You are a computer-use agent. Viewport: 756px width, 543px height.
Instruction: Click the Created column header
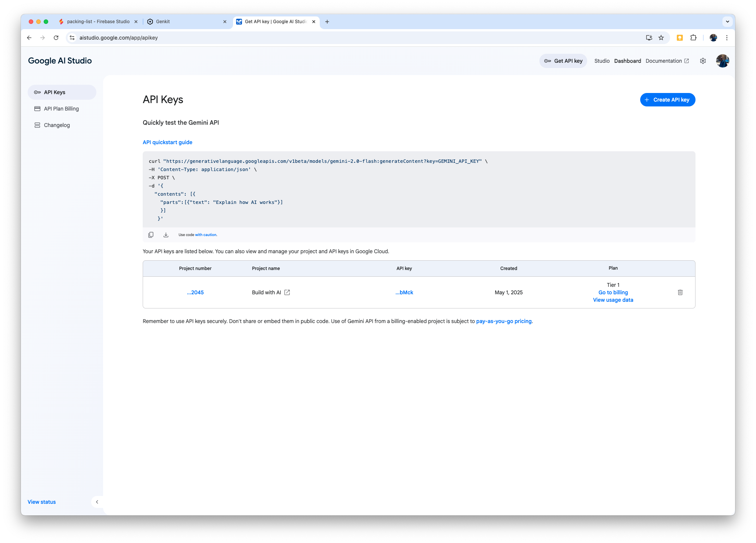pos(508,269)
